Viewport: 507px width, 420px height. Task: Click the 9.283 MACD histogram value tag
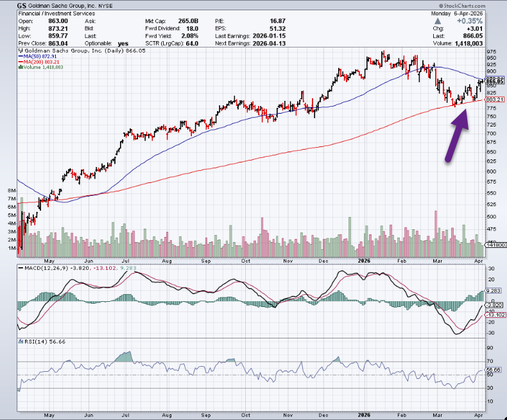point(494,291)
